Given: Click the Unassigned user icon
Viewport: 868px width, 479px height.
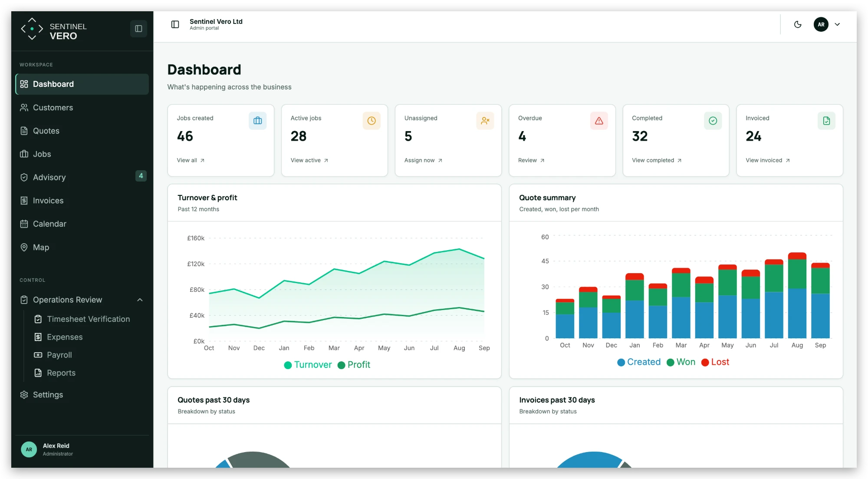Looking at the screenshot, I should 485,121.
